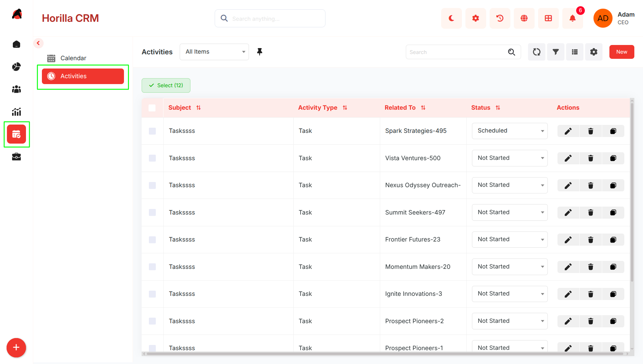This screenshot has height=364, width=643.
Task: Click the refresh list icon
Action: (537, 52)
